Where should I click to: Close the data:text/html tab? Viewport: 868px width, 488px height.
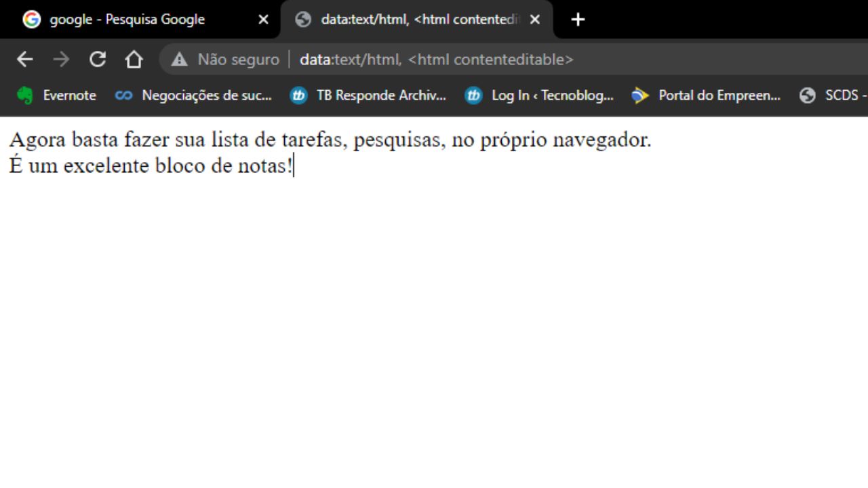point(535,20)
